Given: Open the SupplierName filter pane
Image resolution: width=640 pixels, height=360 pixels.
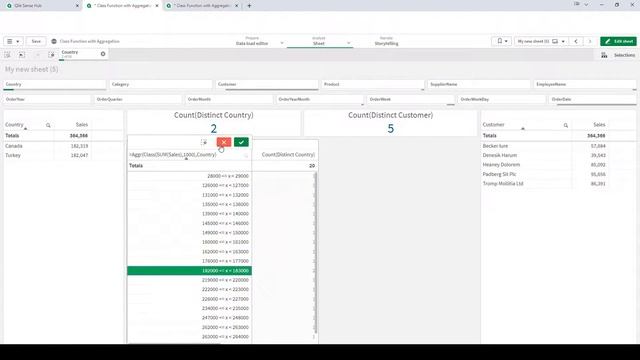Looking at the screenshot, I should (x=479, y=84).
